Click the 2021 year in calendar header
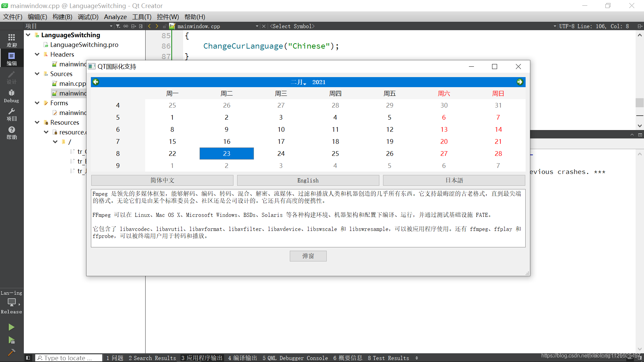The height and width of the screenshot is (362, 644). pyautogui.click(x=319, y=82)
